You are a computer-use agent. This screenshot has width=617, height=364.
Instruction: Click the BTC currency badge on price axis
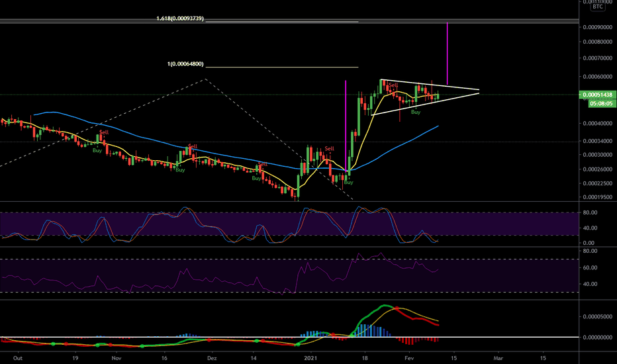pyautogui.click(x=598, y=7)
